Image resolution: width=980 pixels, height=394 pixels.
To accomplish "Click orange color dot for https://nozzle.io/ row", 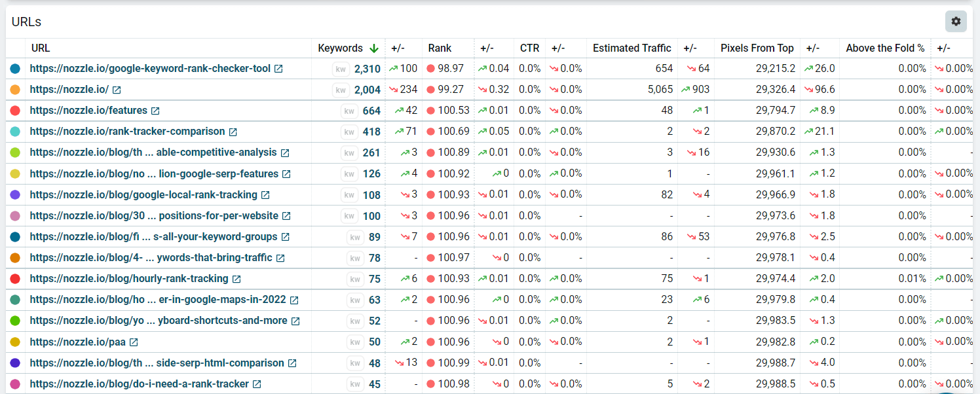I will tap(15, 90).
